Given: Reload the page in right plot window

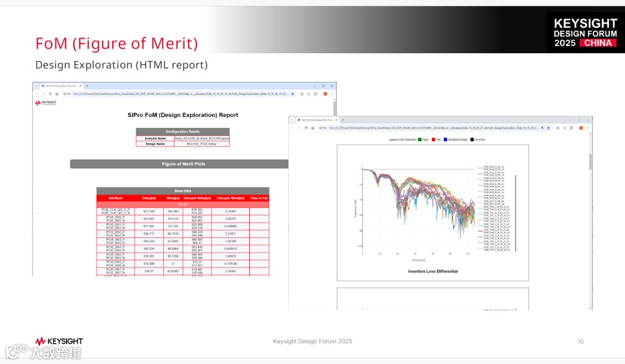Looking at the screenshot, I should [306, 128].
